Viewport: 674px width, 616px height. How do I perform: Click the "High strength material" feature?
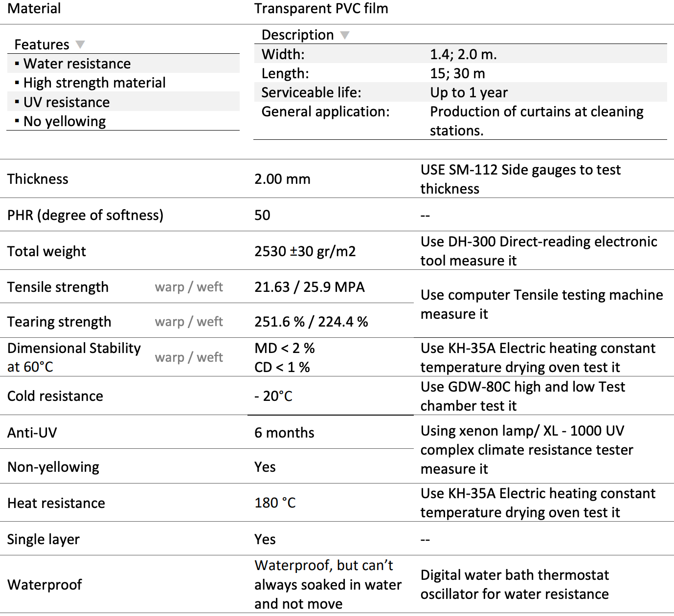(94, 83)
